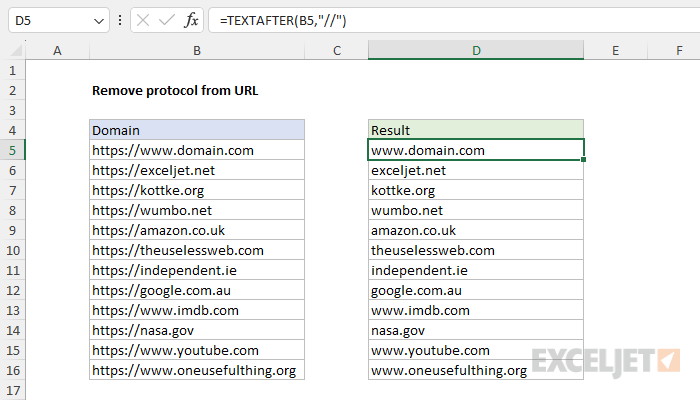Select column C header
The image size is (700, 400).
337,50
